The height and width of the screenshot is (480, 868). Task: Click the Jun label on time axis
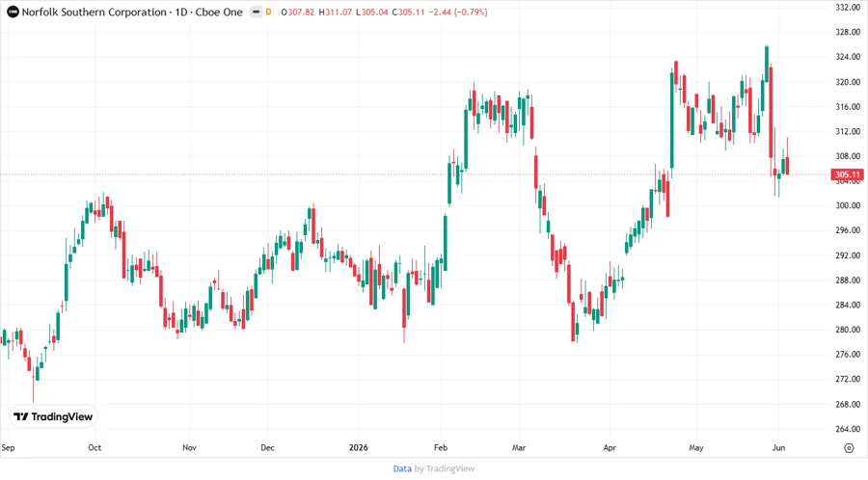pos(778,448)
